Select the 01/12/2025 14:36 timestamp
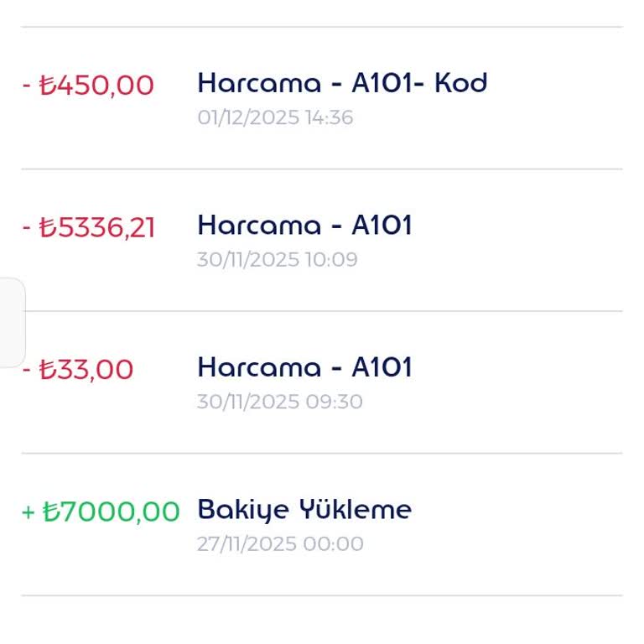Screen dimensions: 644x644 coord(275,117)
